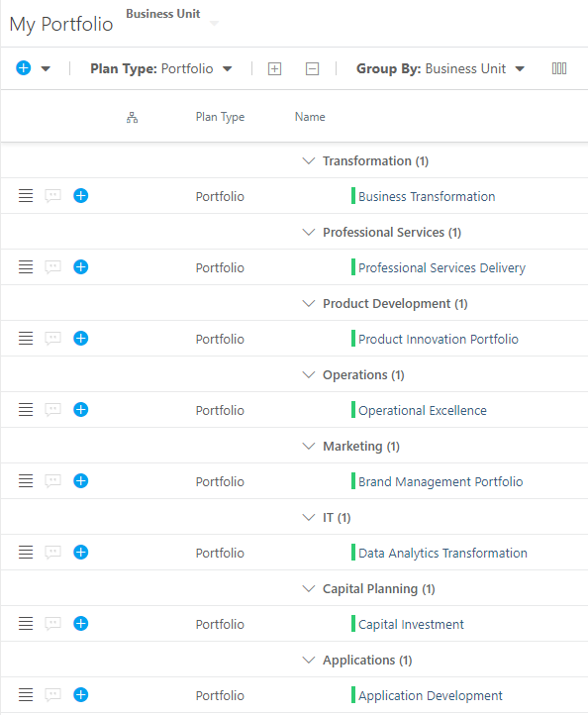The image size is (588, 715).
Task: Open row menu for Business Transformation
Action: point(26,196)
